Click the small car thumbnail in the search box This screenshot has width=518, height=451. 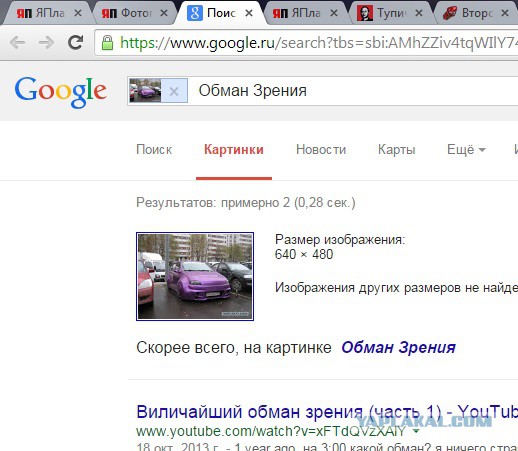click(x=145, y=90)
